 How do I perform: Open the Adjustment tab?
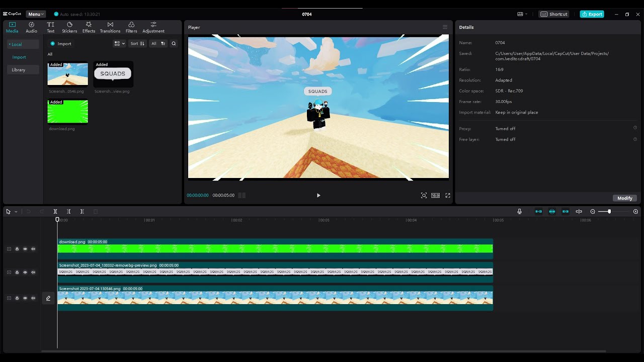pos(153,27)
